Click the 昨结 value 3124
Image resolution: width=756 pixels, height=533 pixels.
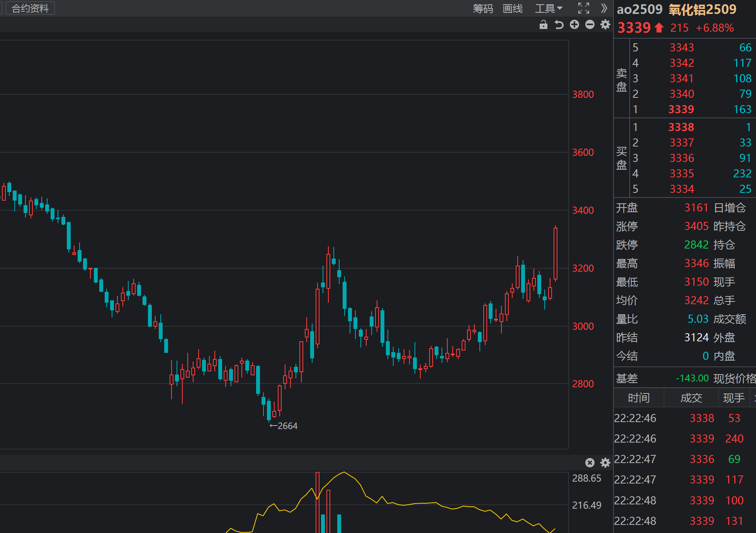coord(696,337)
